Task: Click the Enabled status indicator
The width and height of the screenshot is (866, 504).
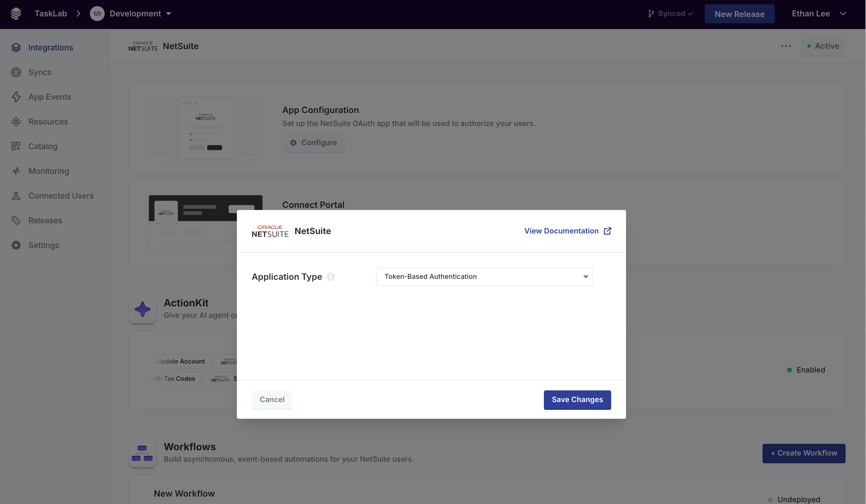Action: click(806, 370)
